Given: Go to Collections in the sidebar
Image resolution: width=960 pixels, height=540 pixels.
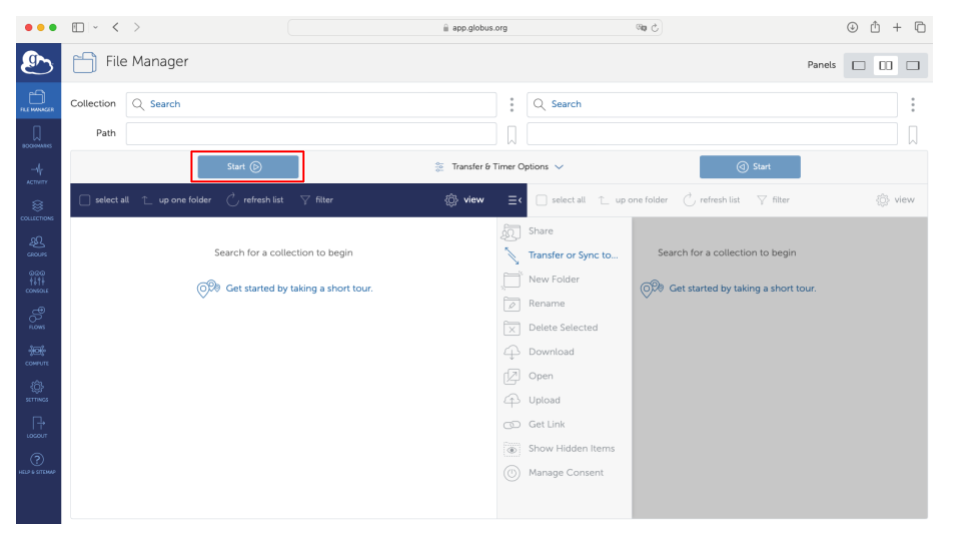Looking at the screenshot, I should [37, 209].
